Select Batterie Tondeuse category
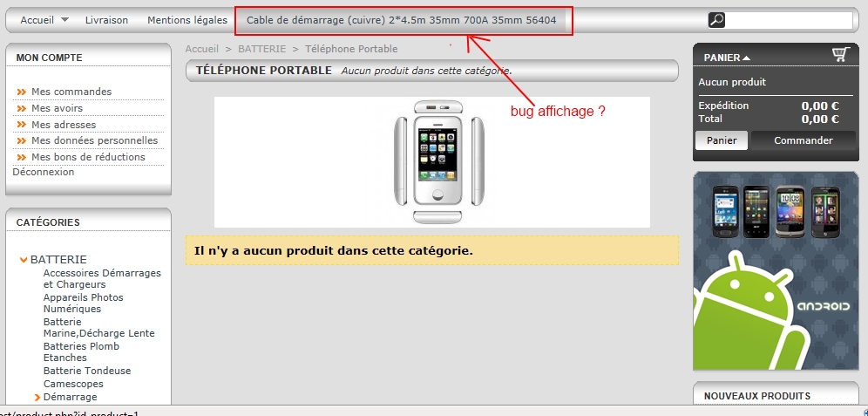Image resolution: width=868 pixels, height=416 pixels. click(87, 371)
